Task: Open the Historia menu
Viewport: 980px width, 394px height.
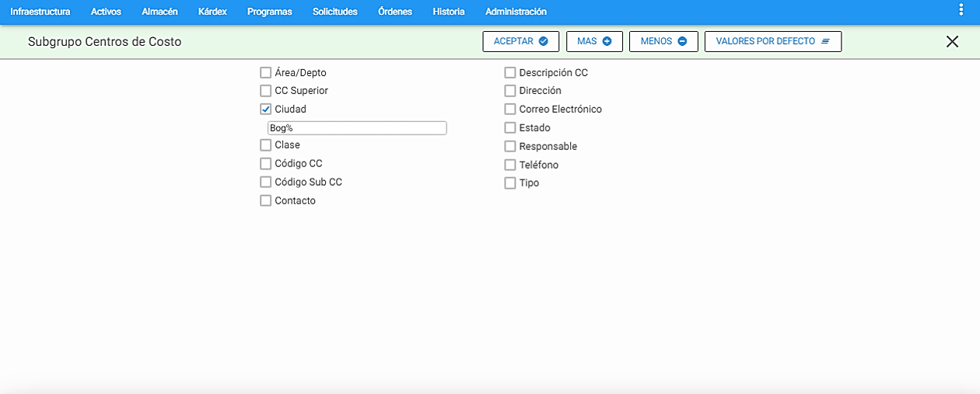Action: click(x=449, y=12)
